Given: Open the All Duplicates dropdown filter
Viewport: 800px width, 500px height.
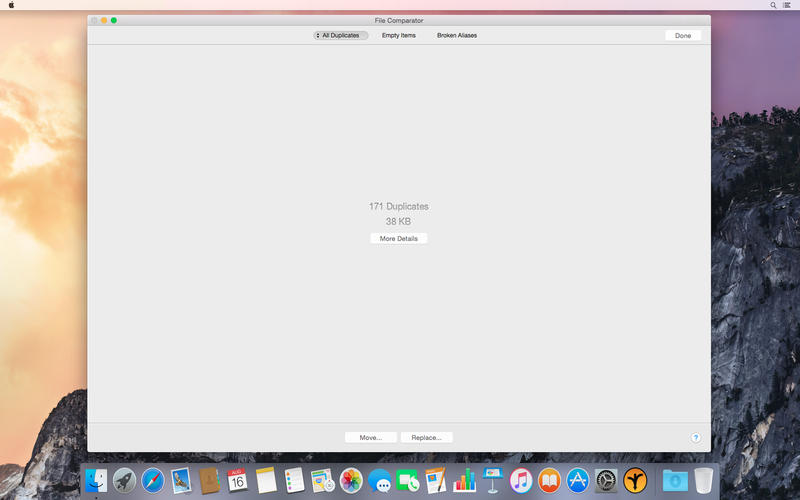Looking at the screenshot, I should click(x=340, y=35).
